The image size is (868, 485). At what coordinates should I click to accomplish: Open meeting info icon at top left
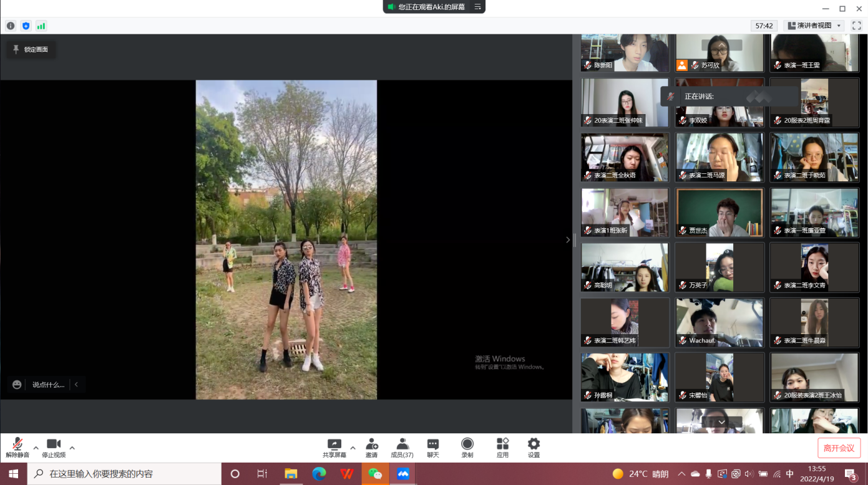tap(11, 26)
